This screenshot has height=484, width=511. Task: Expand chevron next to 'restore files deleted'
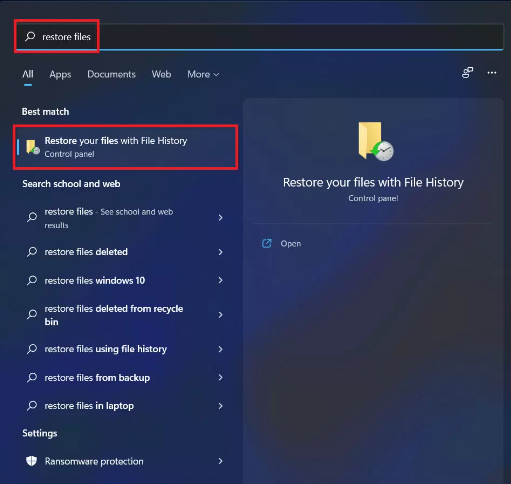(220, 252)
